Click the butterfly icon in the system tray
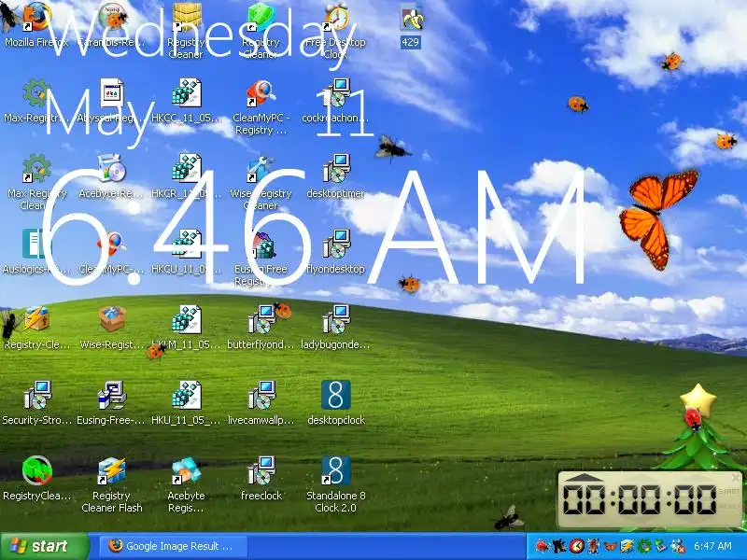Viewport: 747px width, 560px height. (x=611, y=546)
